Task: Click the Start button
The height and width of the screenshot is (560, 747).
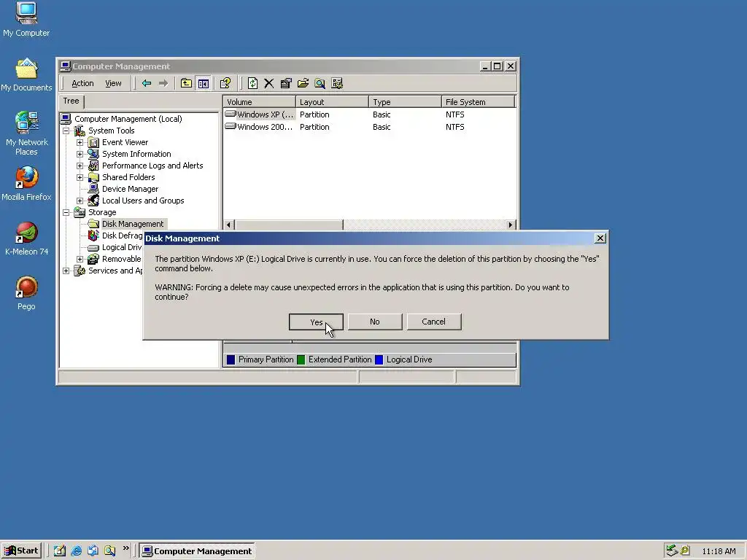Action: (21, 551)
